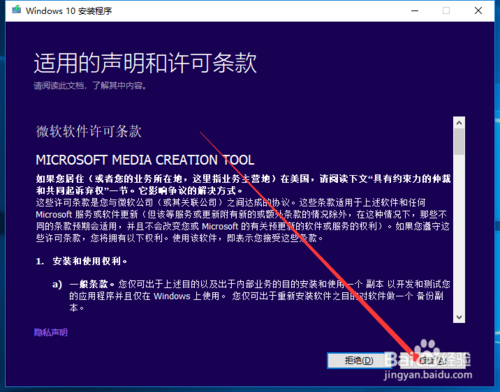
Task: Click the license scrollbar up arrow
Action: click(x=459, y=123)
